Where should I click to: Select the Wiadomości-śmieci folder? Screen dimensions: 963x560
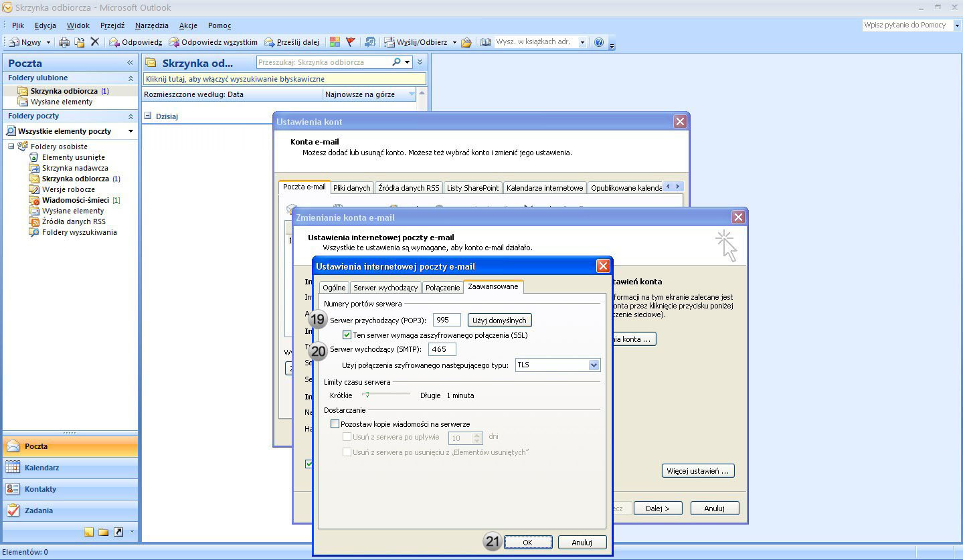(x=75, y=200)
